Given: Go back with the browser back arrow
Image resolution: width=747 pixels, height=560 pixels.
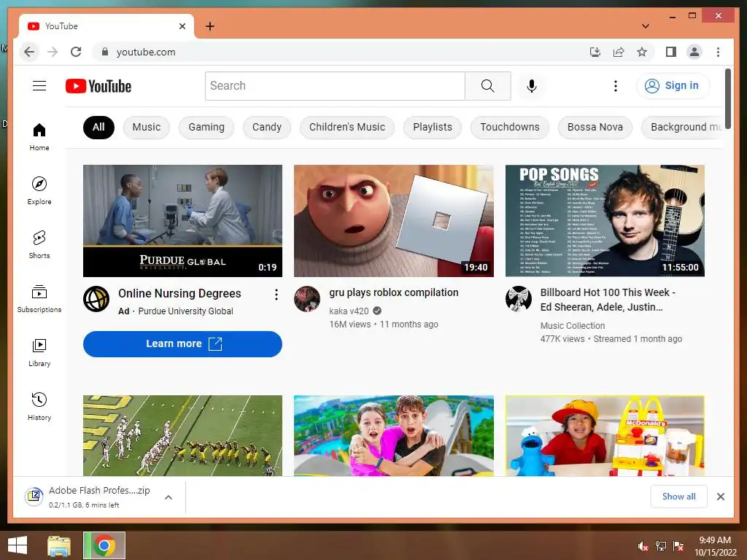Looking at the screenshot, I should [29, 52].
